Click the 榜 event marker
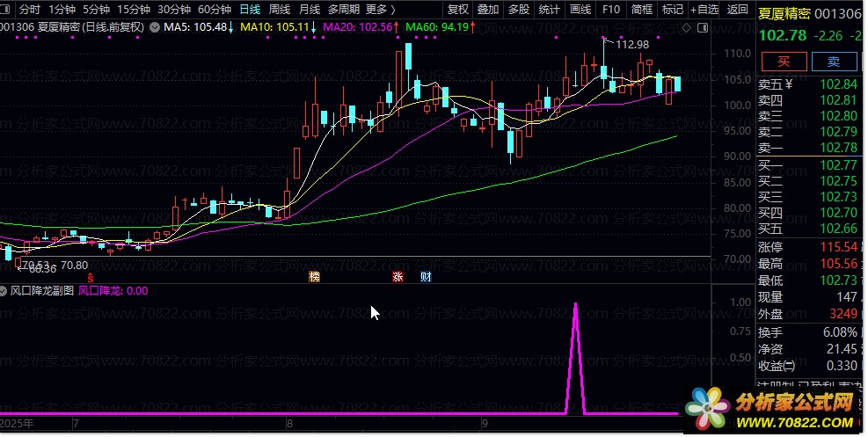The image size is (868, 437). click(x=314, y=277)
